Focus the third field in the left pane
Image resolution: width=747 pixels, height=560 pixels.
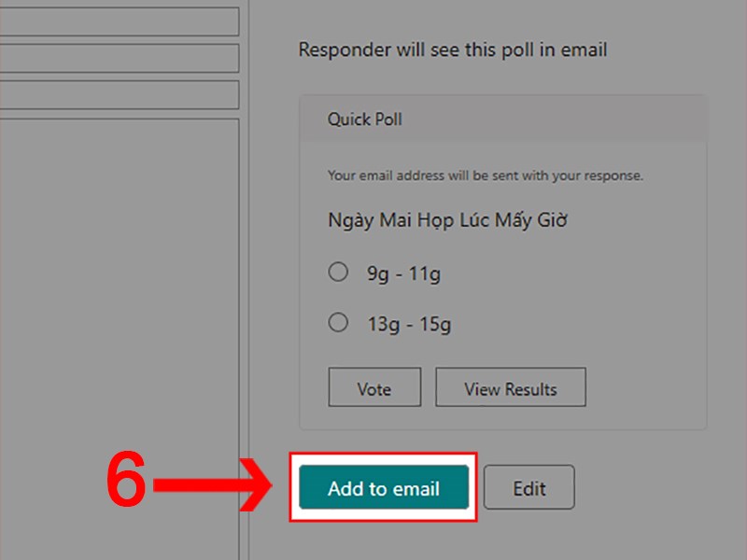pos(119,94)
